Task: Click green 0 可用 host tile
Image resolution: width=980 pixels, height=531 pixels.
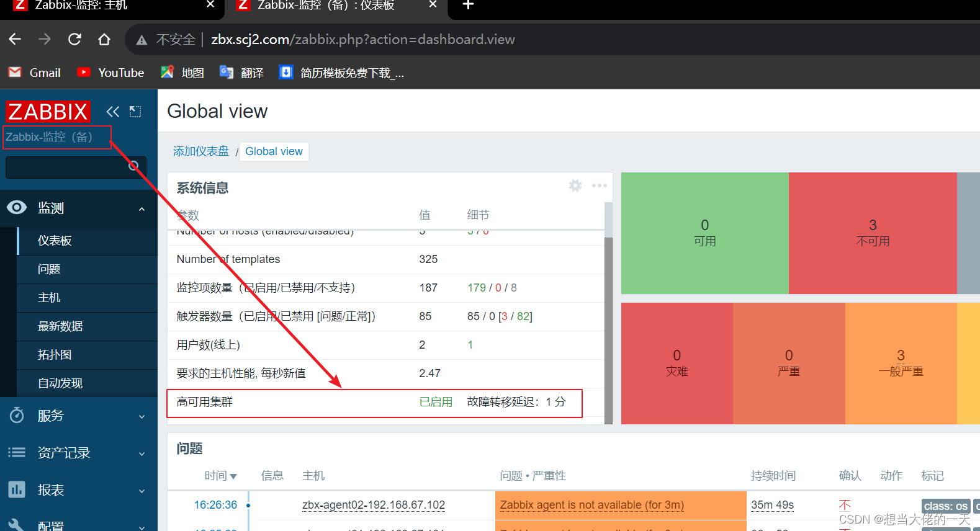Action: pos(705,233)
